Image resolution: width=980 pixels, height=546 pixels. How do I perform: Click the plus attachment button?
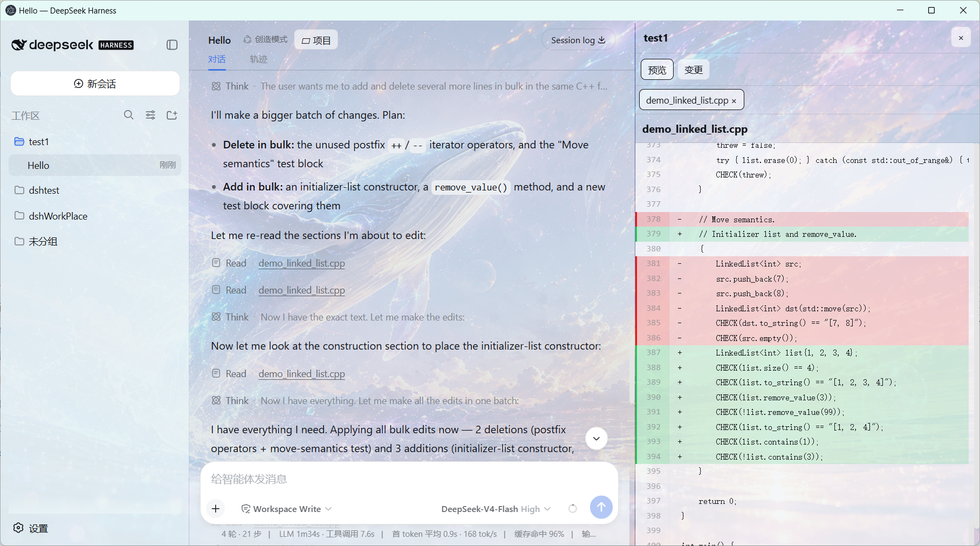(x=216, y=508)
